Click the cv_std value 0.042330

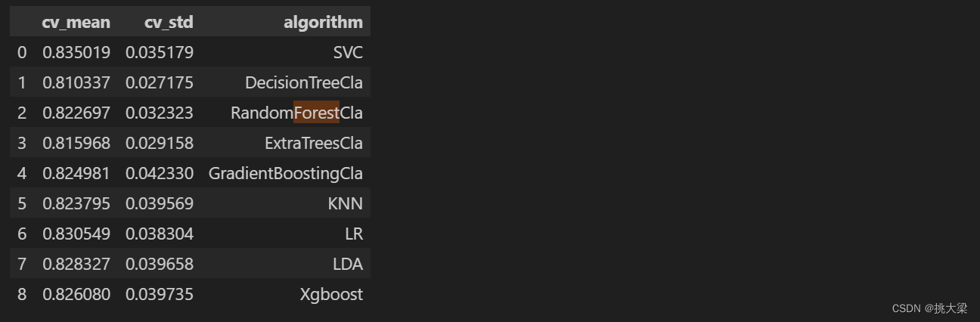pyautogui.click(x=160, y=173)
